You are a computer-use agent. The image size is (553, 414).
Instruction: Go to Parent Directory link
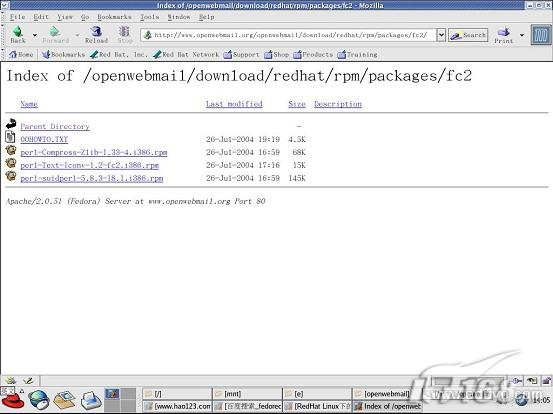pos(55,126)
